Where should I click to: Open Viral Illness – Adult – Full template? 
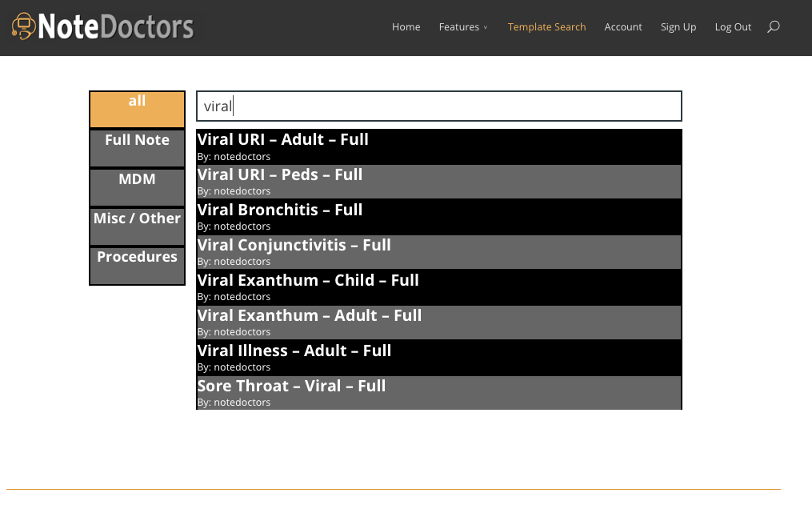click(438, 358)
